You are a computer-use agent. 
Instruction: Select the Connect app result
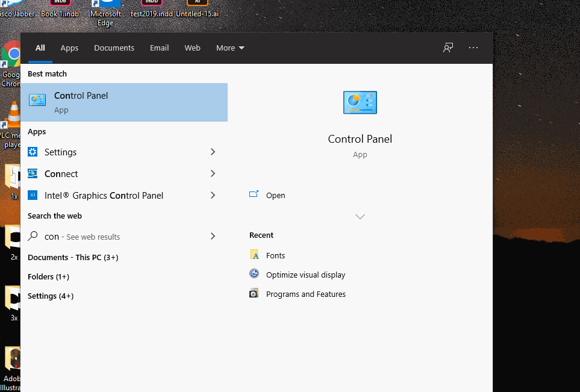click(x=124, y=173)
